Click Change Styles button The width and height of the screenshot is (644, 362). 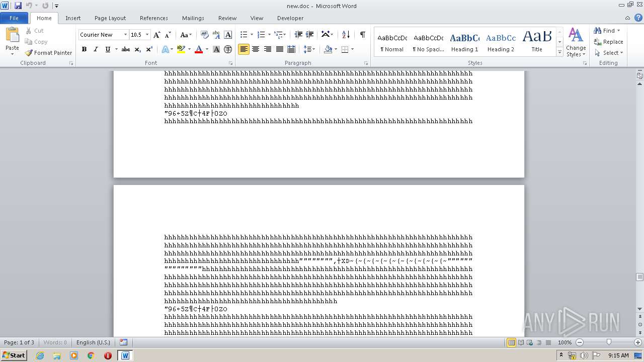point(576,42)
